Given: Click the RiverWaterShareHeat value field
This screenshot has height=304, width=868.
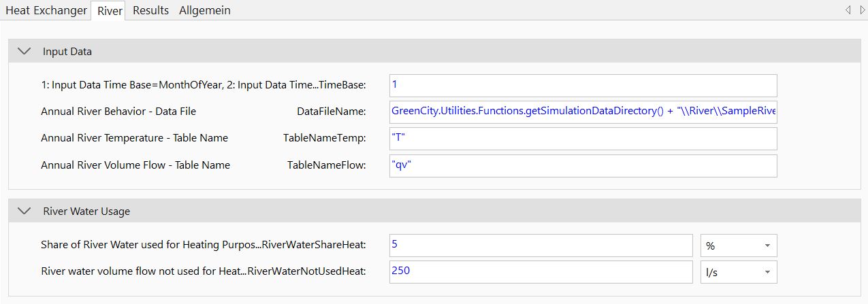Looking at the screenshot, I should pyautogui.click(x=541, y=245).
